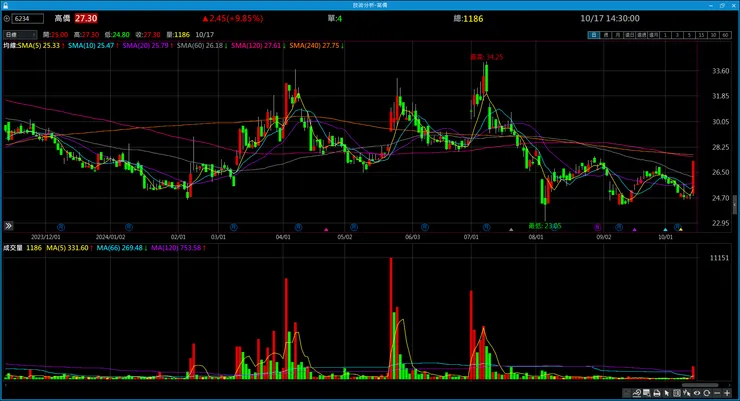Click the horizontal scrollbar thumb under the volume chart
Screen dimensions: 740x401
click(701, 385)
